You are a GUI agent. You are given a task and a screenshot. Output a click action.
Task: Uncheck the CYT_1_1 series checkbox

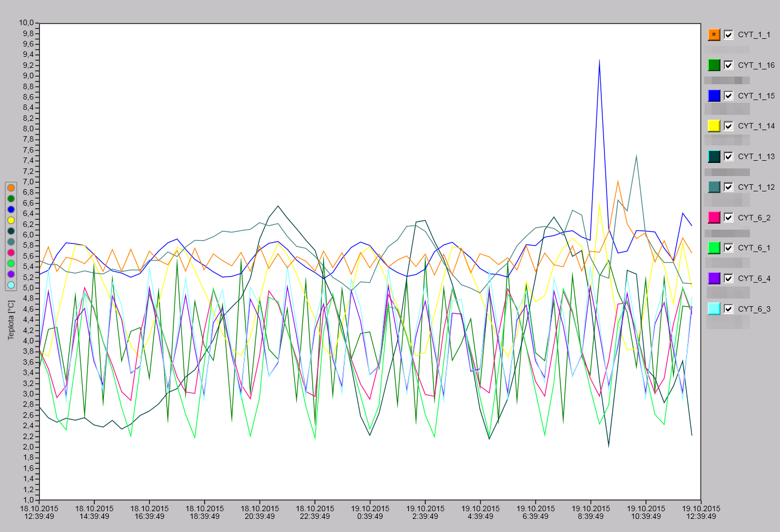coord(729,34)
